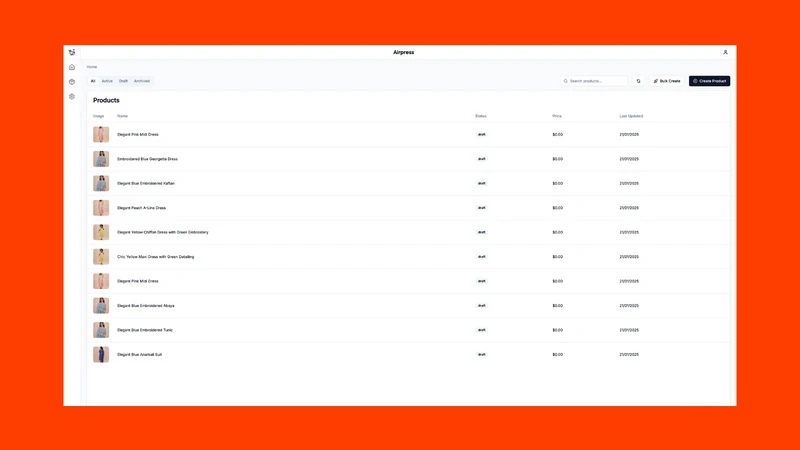Screen dimensions: 800x450
Task: Click draft badge for Elegant Blue Embroidered Kaftan
Action: tap(481, 184)
